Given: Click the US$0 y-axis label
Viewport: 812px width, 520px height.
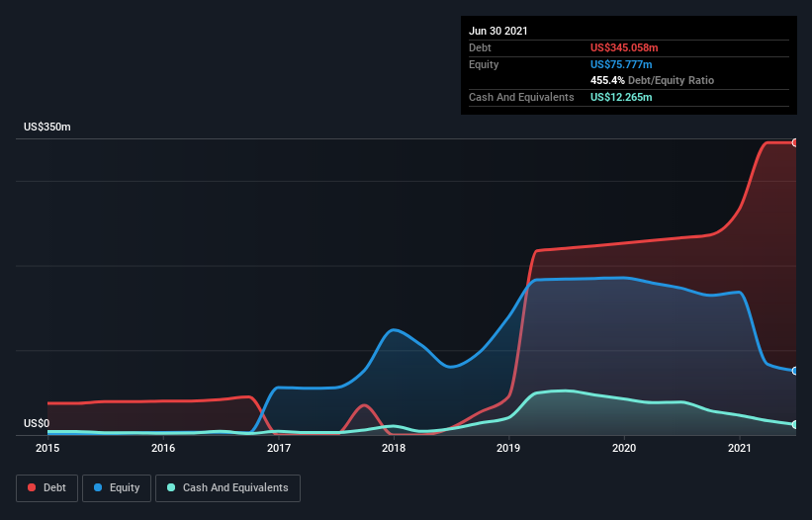Looking at the screenshot, I should coord(37,423).
